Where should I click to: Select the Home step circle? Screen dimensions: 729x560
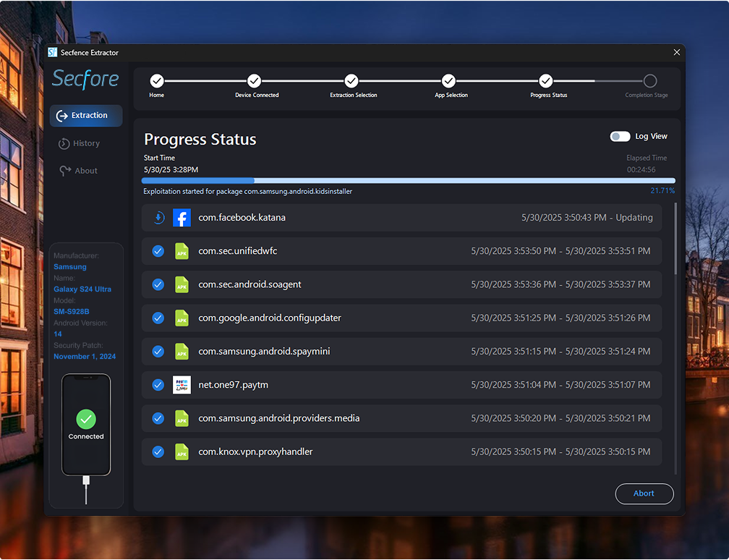[157, 81]
